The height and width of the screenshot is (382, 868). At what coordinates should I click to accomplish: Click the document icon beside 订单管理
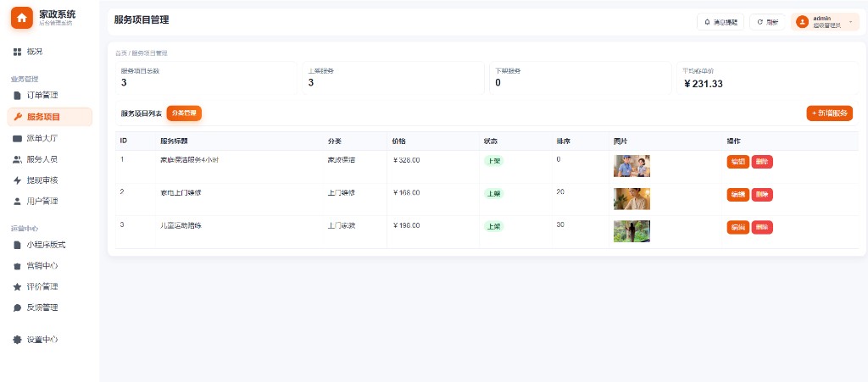[x=17, y=95]
